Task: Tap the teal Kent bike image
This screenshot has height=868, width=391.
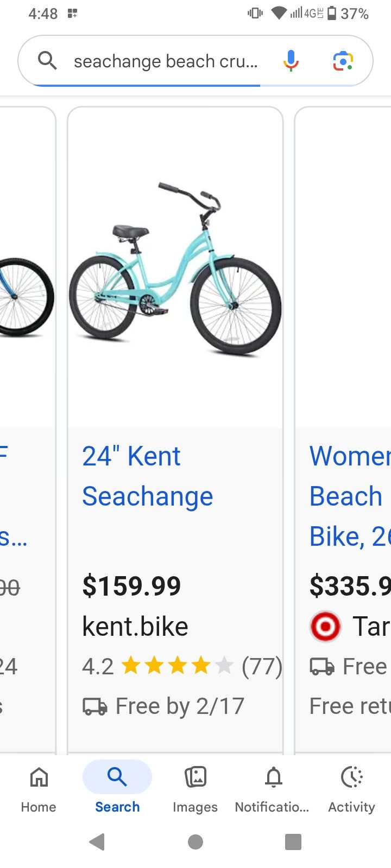Action: [x=175, y=269]
